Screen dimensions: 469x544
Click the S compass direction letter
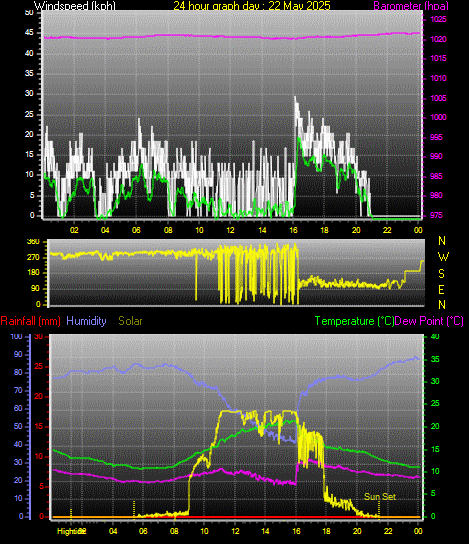441,274
